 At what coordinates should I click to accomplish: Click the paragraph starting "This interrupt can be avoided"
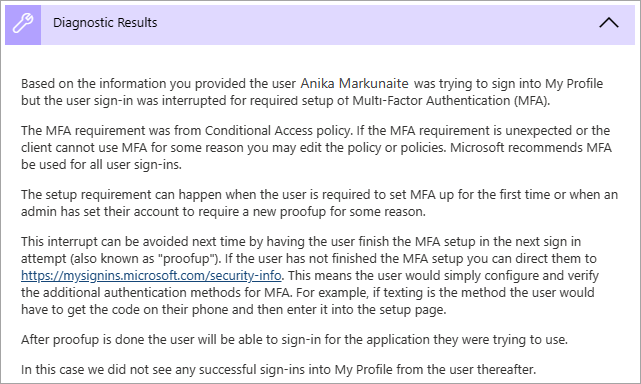[310, 275]
